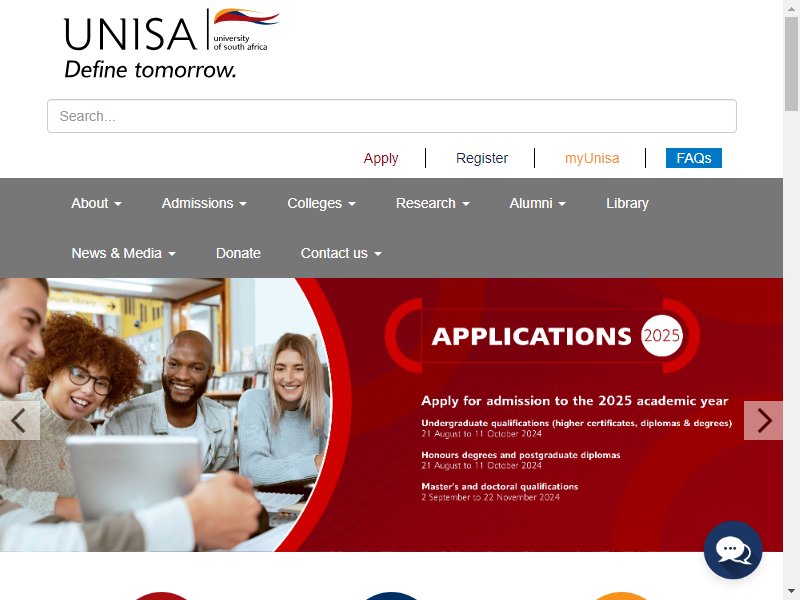
Task: Focus the Search input field
Action: [392, 116]
